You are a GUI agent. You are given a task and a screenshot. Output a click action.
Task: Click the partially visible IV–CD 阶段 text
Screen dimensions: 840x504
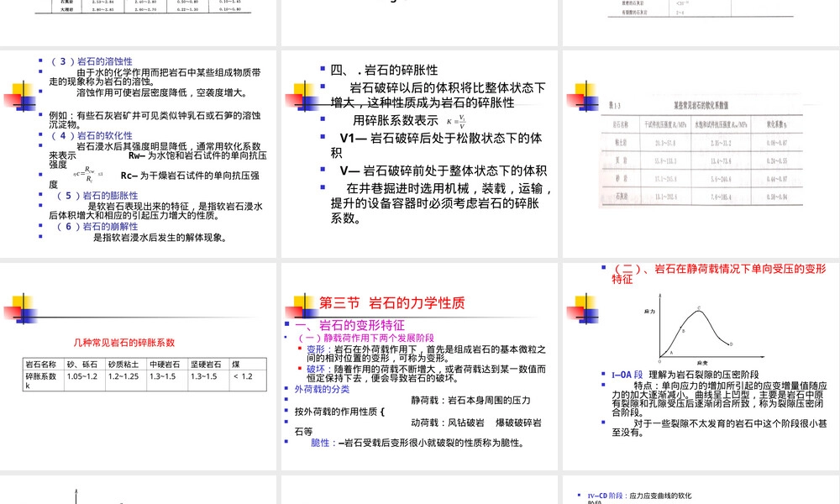point(639,498)
